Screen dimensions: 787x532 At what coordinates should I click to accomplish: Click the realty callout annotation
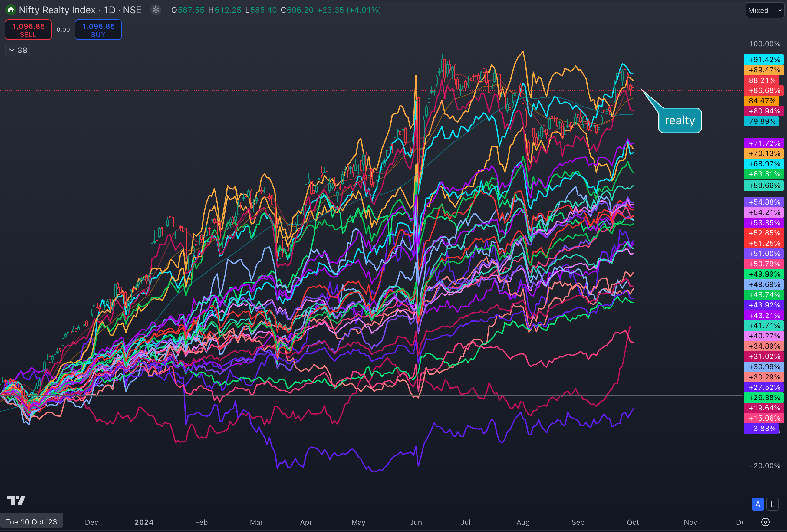[680, 120]
